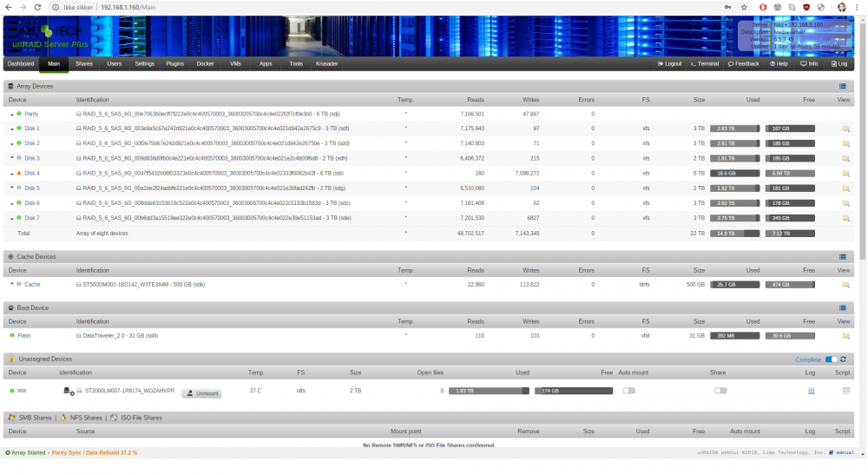Refresh Unassigned Devices list
The height and width of the screenshot is (475, 868).
(843, 360)
